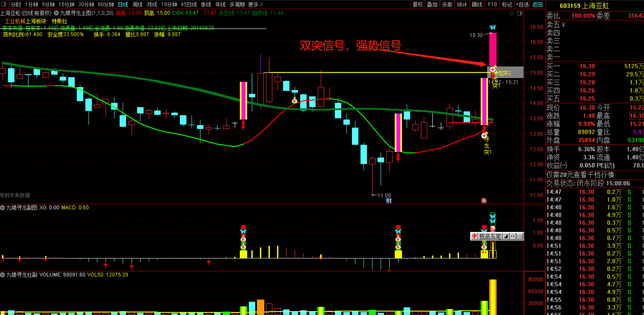Toggle the half-moon full/half-width IME button
Image resolution: width=644 pixels, height=315 pixels.
pyautogui.click(x=506, y=236)
